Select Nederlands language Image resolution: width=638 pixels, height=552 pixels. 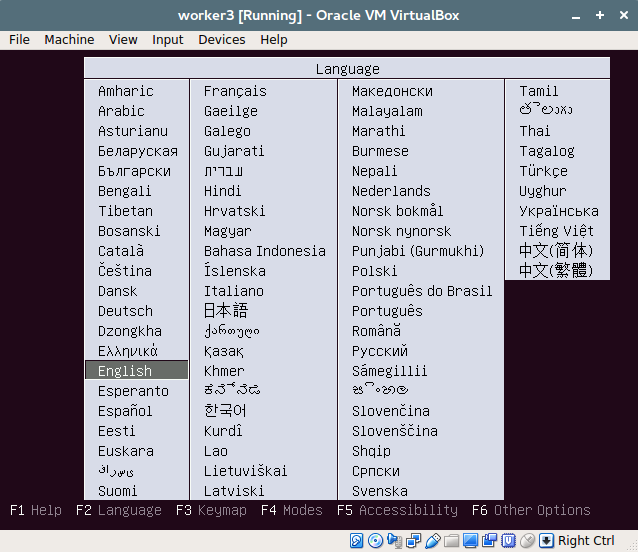pyautogui.click(x=391, y=191)
